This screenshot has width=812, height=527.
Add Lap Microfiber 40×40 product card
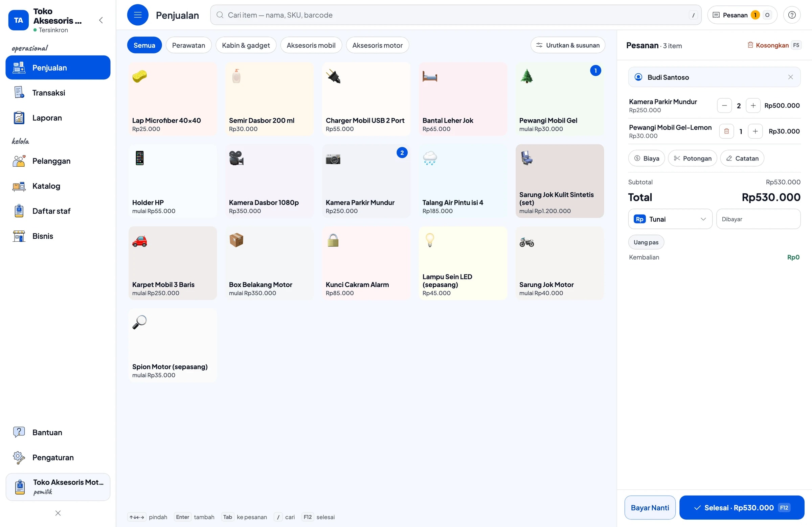click(173, 99)
